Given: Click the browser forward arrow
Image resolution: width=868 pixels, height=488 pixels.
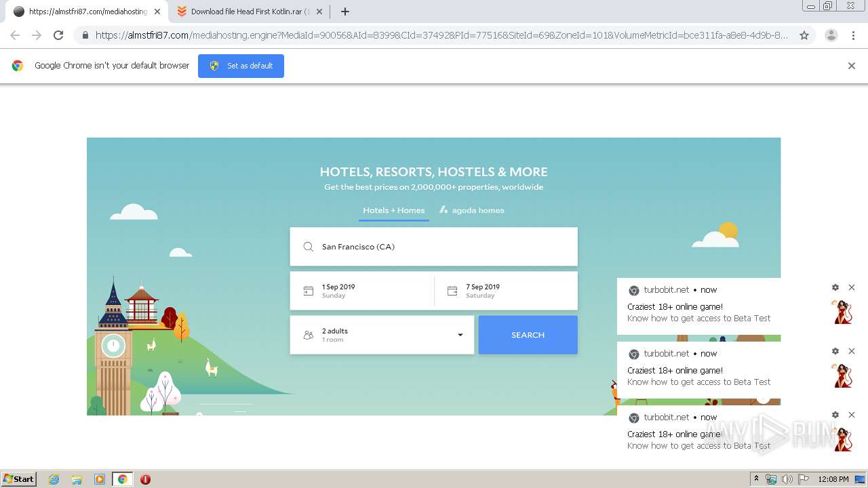Looking at the screenshot, I should point(37,35).
